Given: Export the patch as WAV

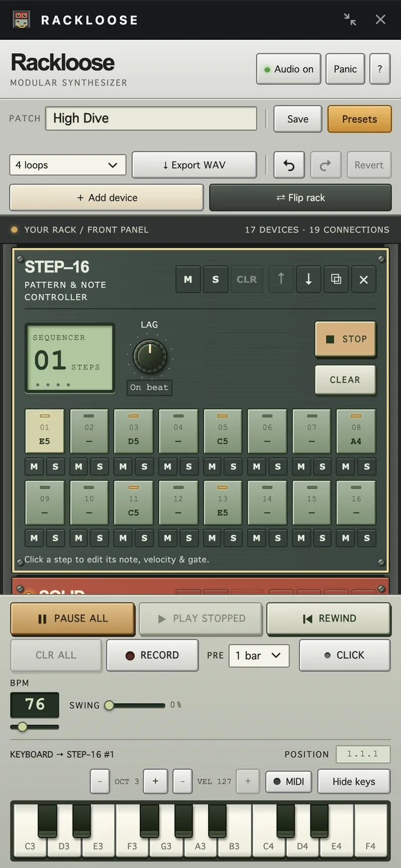Looking at the screenshot, I should 194,165.
